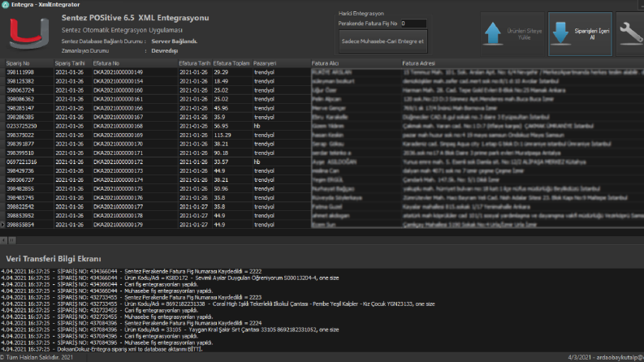Click Efatura Toplam value 33.57
This screenshot has width=644, height=362.
point(221,162)
